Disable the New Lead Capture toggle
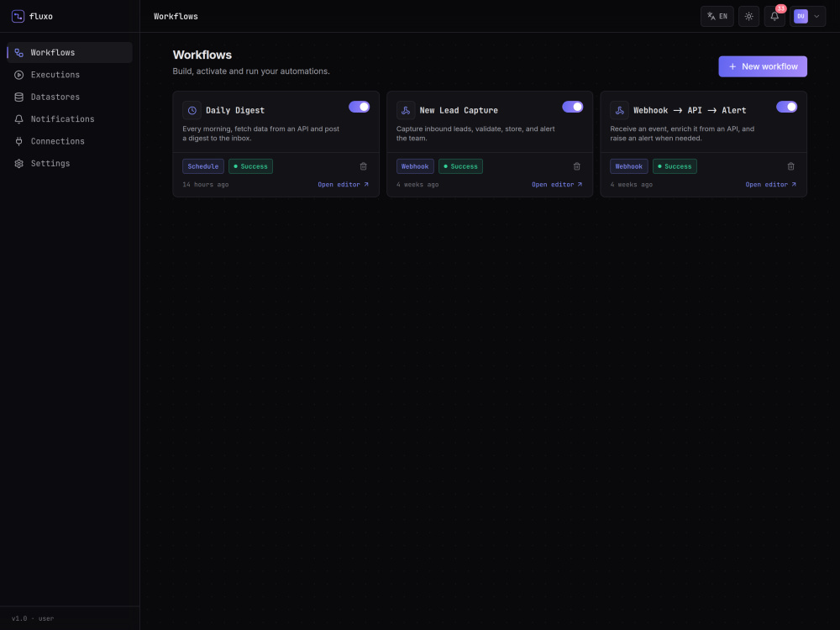Screen dimensions: 840x630 tap(573, 107)
